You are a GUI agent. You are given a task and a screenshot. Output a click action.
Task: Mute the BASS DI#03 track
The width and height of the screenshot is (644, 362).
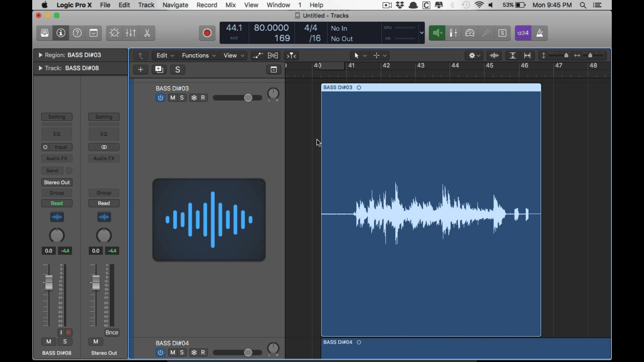(172, 98)
